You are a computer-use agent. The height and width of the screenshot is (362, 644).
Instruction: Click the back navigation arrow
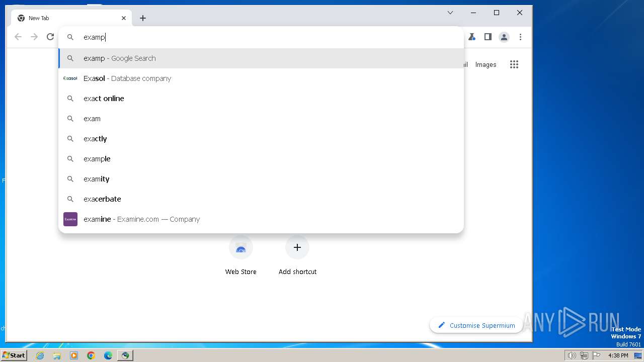[x=18, y=37]
